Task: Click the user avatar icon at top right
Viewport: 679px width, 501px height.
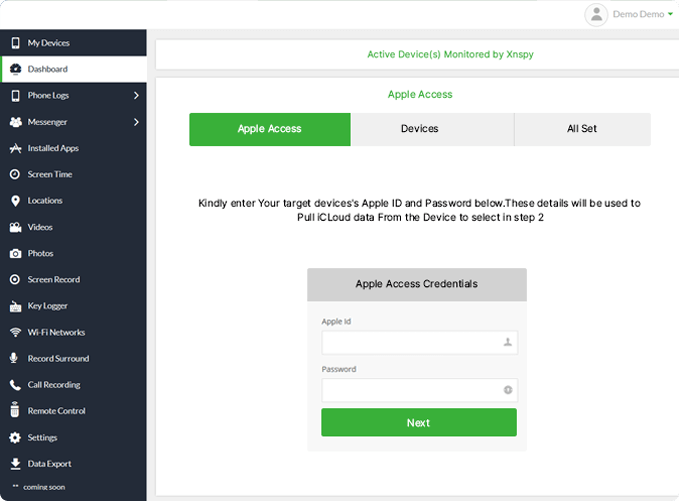Action: pyautogui.click(x=597, y=14)
